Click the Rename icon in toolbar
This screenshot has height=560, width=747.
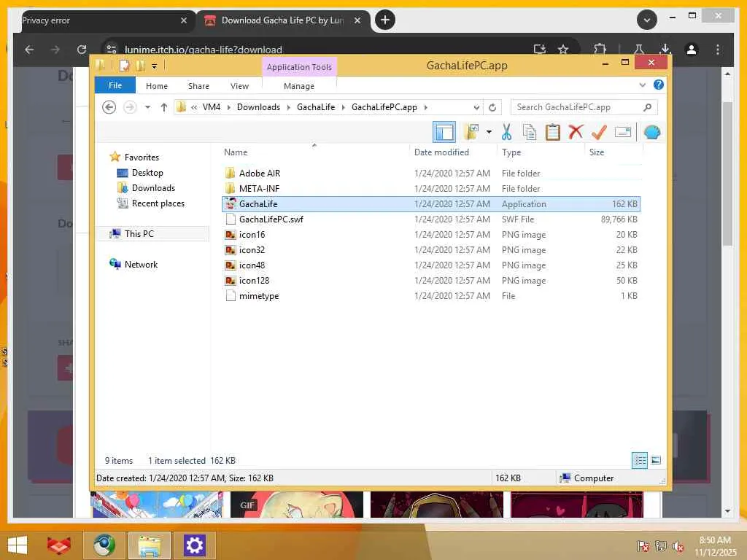623,132
